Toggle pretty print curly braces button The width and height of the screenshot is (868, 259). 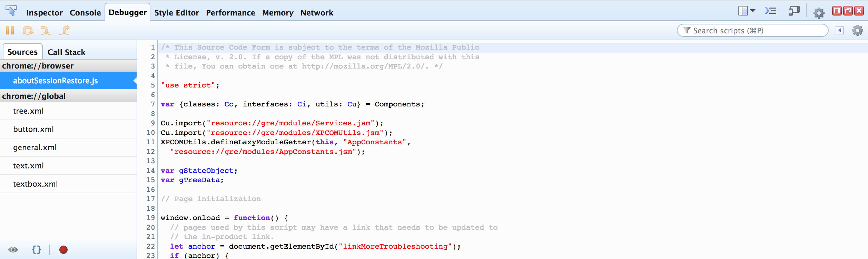click(37, 250)
